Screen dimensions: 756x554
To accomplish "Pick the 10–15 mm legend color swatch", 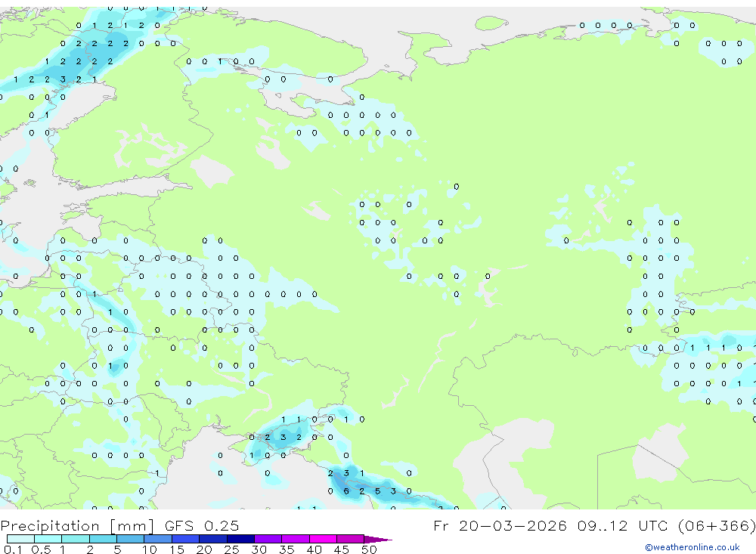I will point(158,539).
